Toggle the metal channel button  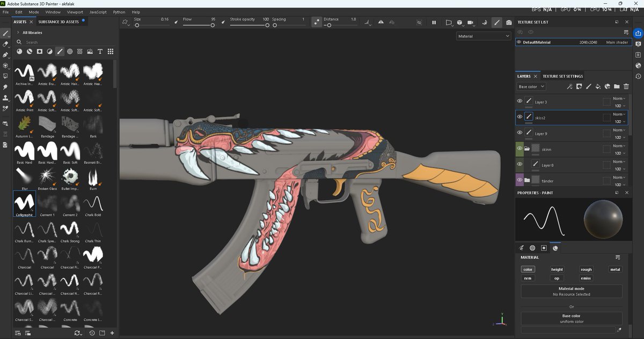tap(615, 269)
